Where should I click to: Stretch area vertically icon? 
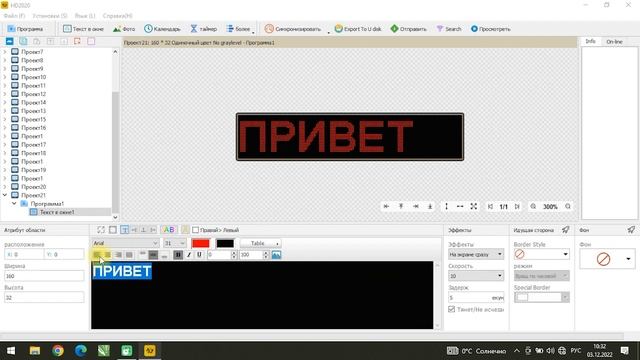(446, 207)
